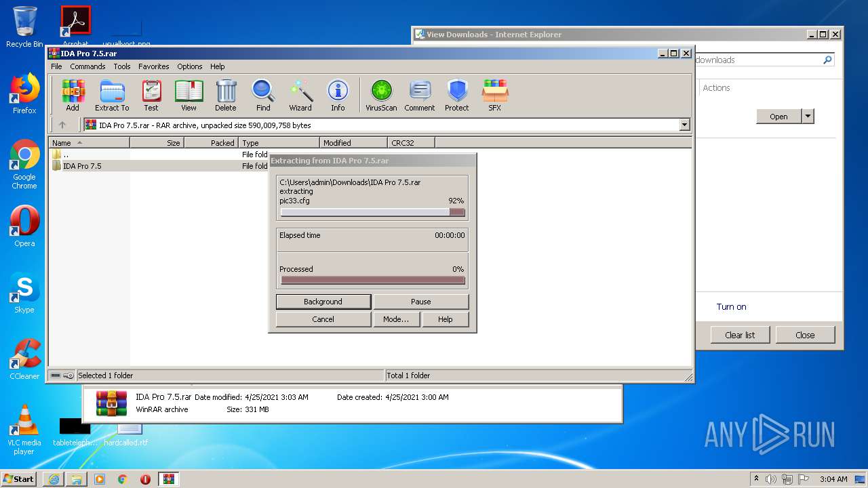
Task: Open CCleaner desktop shortcut
Action: tap(24, 359)
